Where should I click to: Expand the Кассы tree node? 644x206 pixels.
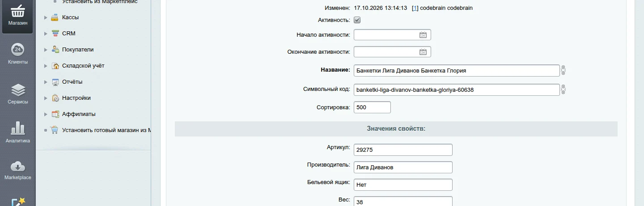(x=46, y=17)
